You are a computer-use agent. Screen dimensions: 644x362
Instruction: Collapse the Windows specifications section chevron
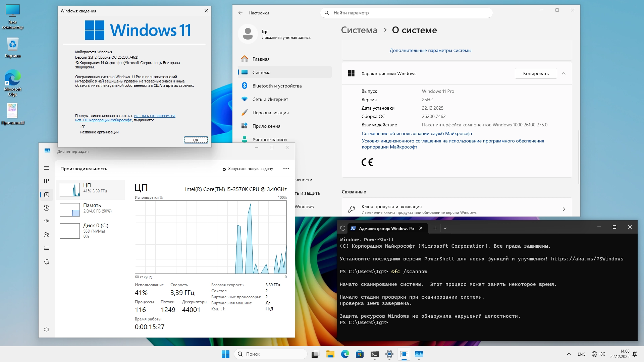(x=564, y=73)
